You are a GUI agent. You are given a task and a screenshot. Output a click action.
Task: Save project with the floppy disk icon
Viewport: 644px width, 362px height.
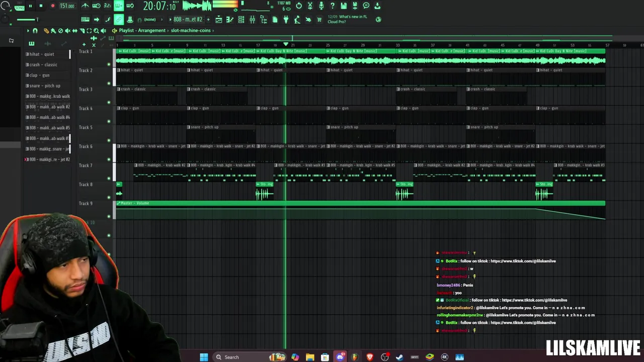pyautogui.click(x=344, y=6)
